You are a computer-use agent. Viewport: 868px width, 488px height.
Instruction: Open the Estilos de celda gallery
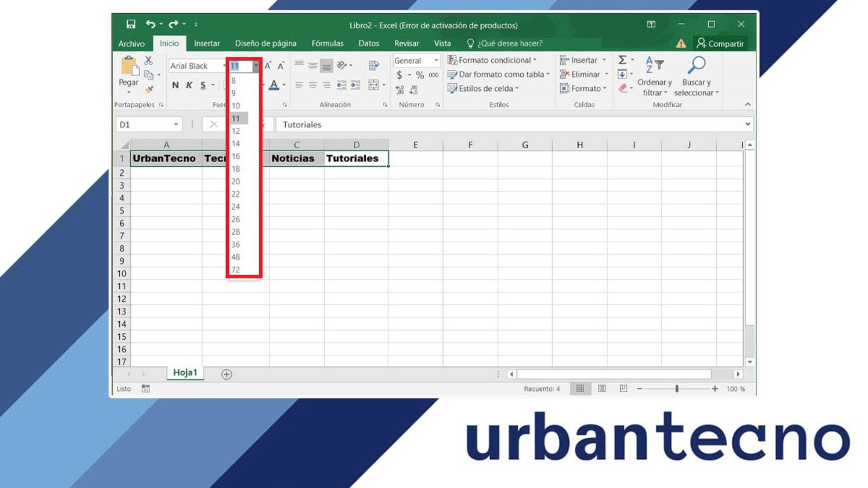(x=483, y=89)
